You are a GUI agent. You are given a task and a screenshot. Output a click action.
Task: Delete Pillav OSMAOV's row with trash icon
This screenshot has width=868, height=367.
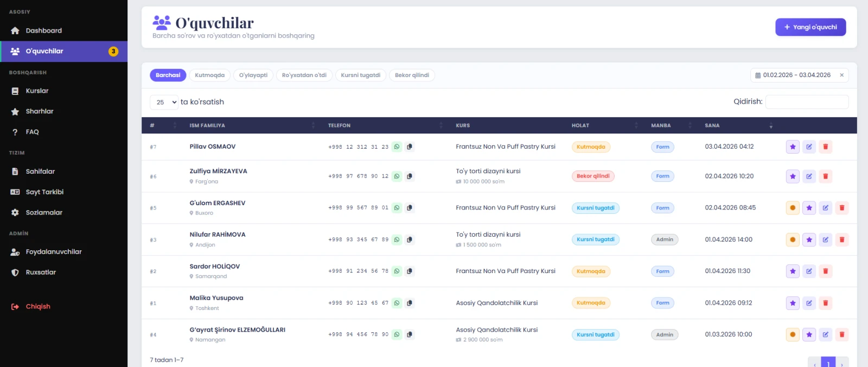coord(825,147)
